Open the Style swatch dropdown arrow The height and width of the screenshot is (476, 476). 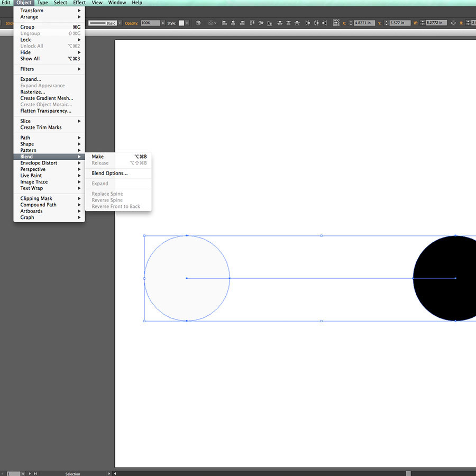pyautogui.click(x=187, y=23)
